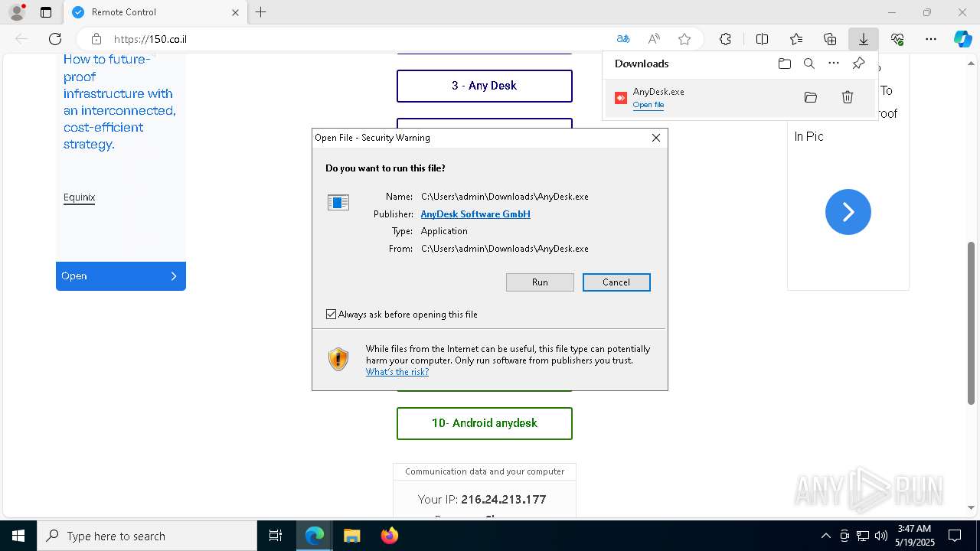The image size is (980, 551).
Task: Open the Favorites list icon
Action: click(x=796, y=39)
